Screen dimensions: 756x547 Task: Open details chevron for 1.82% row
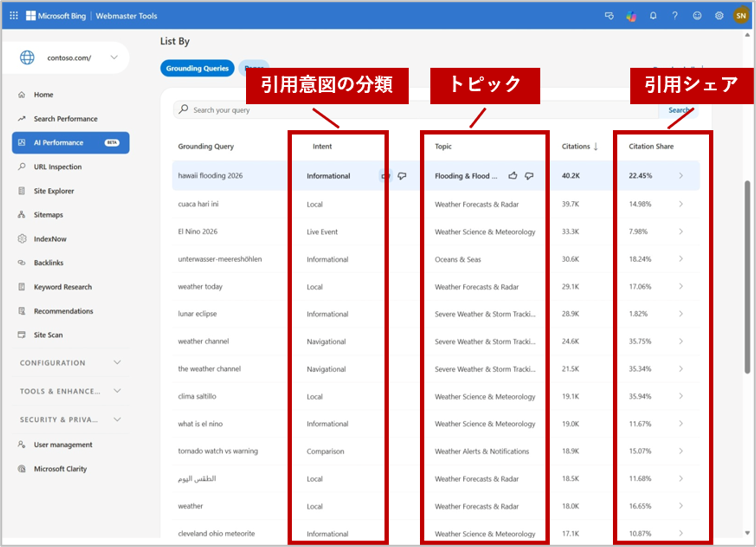pyautogui.click(x=681, y=313)
